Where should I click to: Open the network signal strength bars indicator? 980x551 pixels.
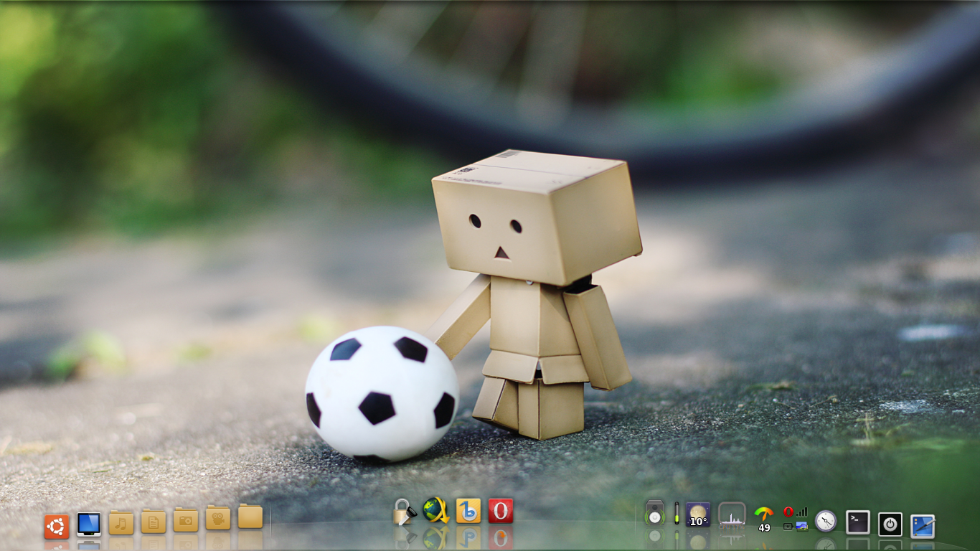802,512
